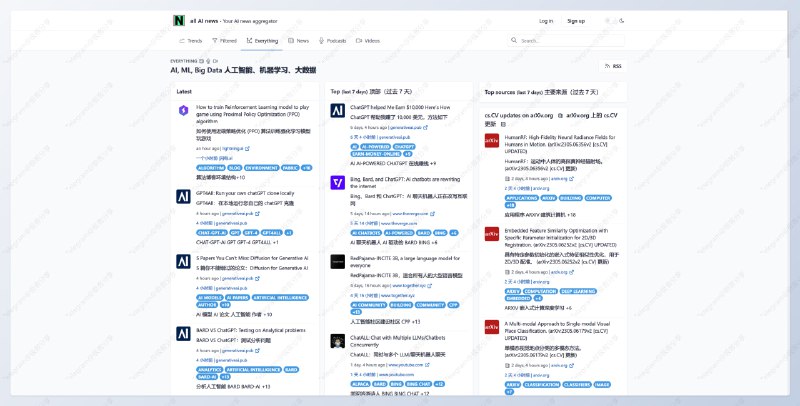The height and width of the screenshot is (406, 800).
Task: Switch to the Trends tab
Action: click(190, 41)
